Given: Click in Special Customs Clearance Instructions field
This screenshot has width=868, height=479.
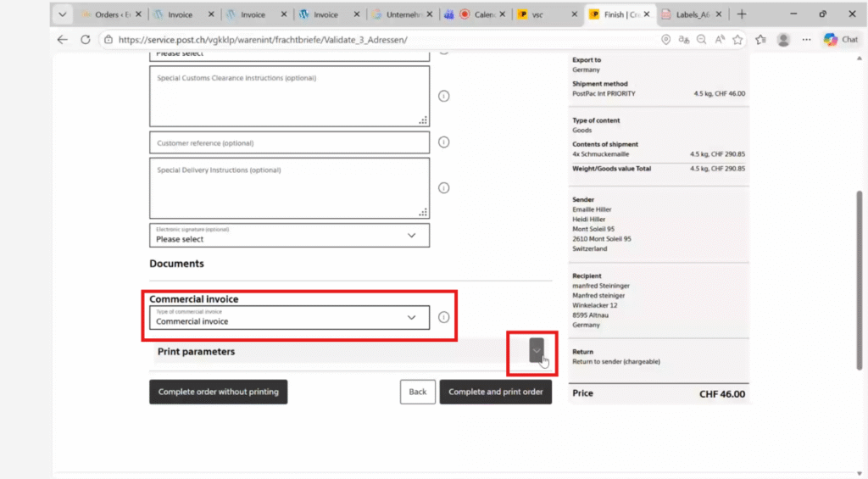Looking at the screenshot, I should [x=289, y=97].
